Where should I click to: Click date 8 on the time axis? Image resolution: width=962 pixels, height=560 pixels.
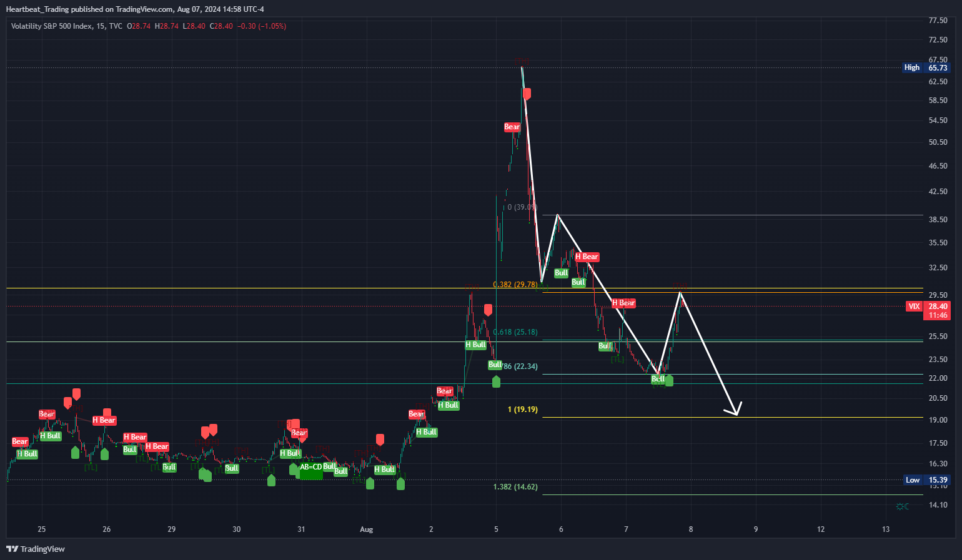click(x=691, y=529)
